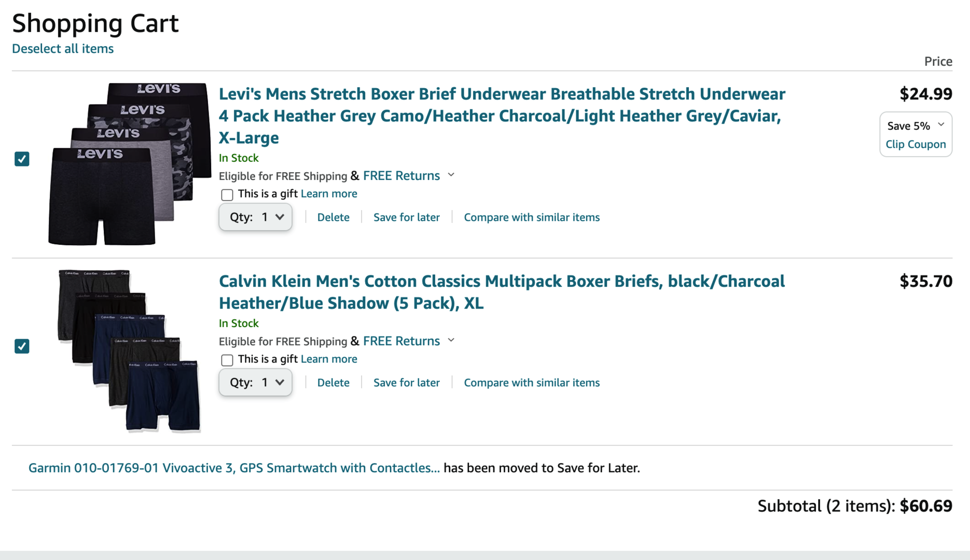970x560 pixels.
Task: Compare Levi's item with similar items
Action: click(x=532, y=217)
